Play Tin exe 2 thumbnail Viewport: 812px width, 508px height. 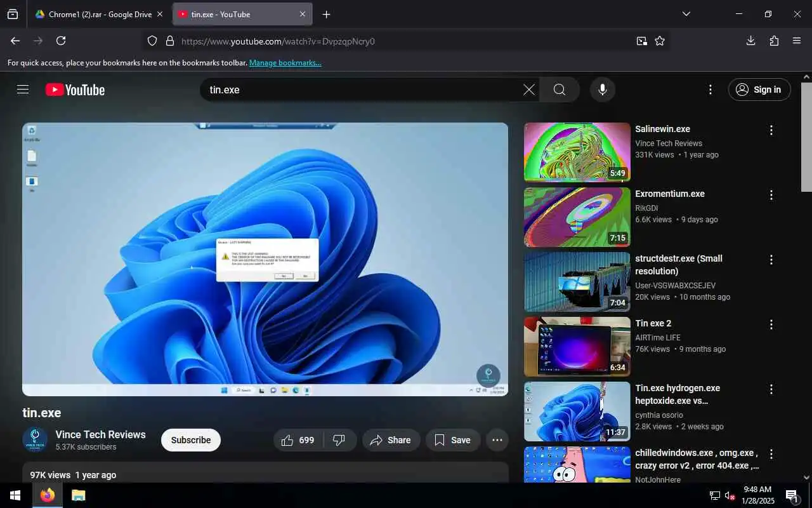[577, 347]
